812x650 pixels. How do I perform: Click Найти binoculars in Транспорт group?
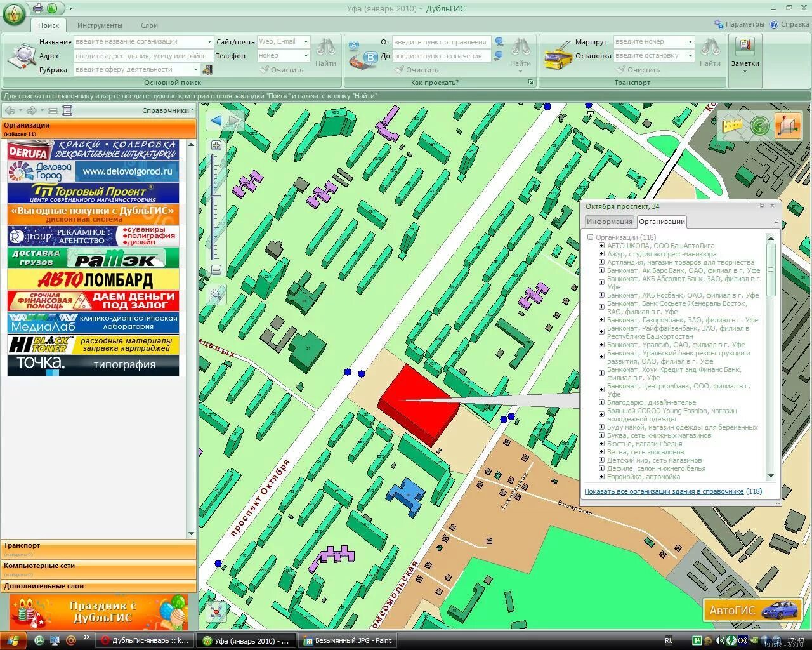point(710,52)
